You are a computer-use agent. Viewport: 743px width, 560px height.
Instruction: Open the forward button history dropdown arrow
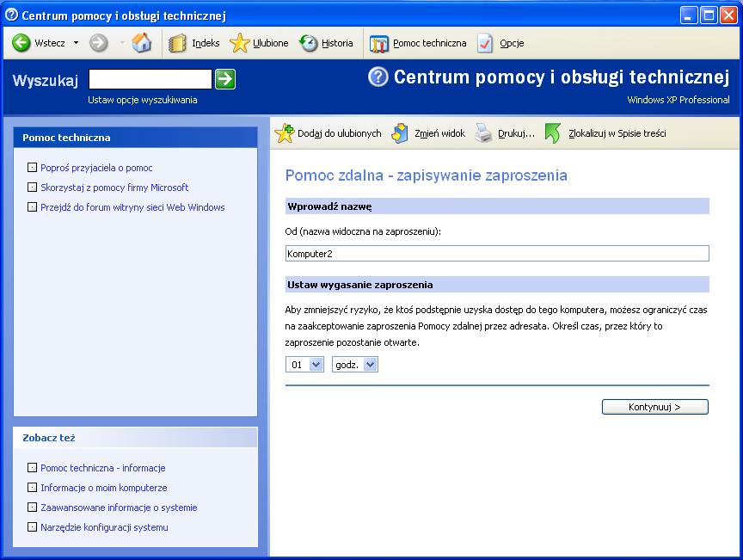pos(122,43)
